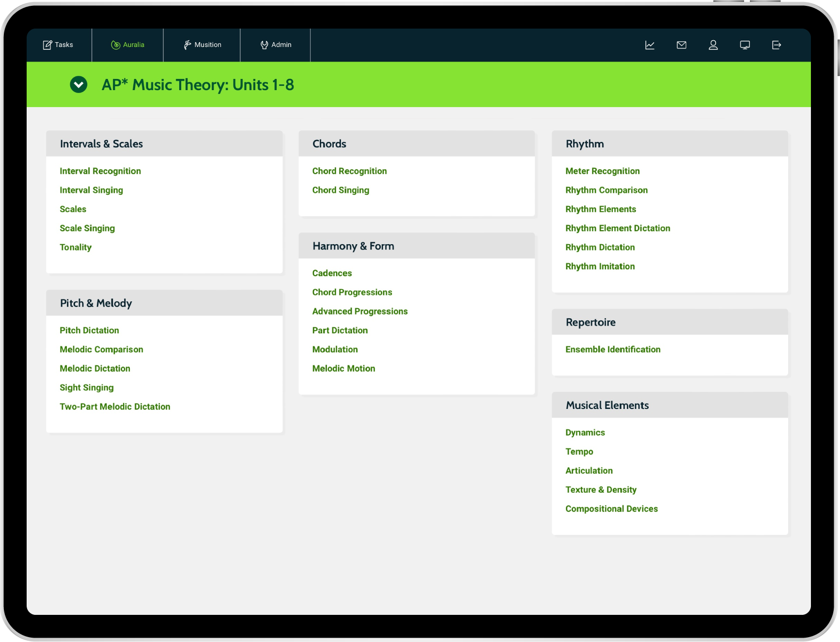Click the logout exit icon

776,45
